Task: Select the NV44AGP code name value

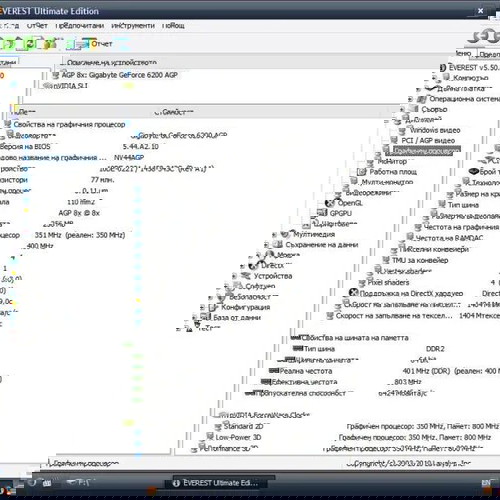Action: (129, 157)
